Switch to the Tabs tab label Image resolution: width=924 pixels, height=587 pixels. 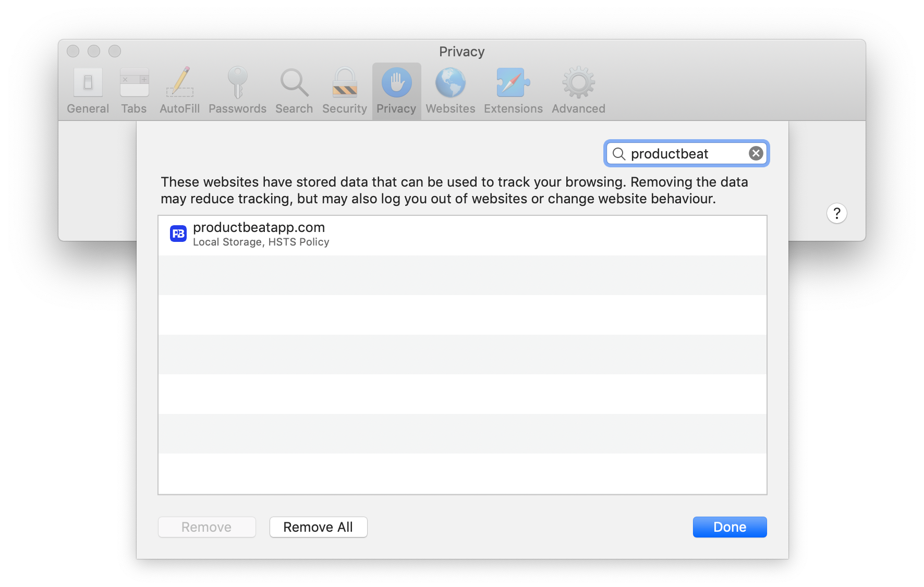point(134,108)
